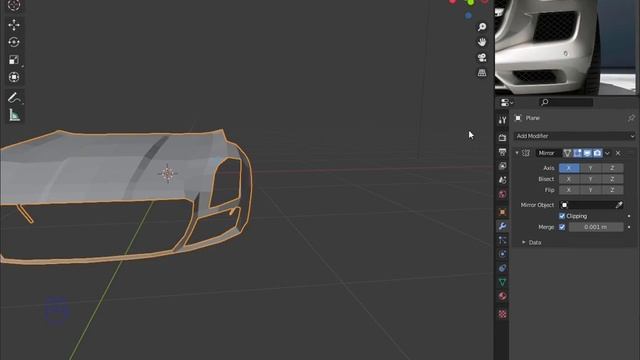Open the View Layer properties tab
The height and width of the screenshot is (360, 640).
(502, 166)
